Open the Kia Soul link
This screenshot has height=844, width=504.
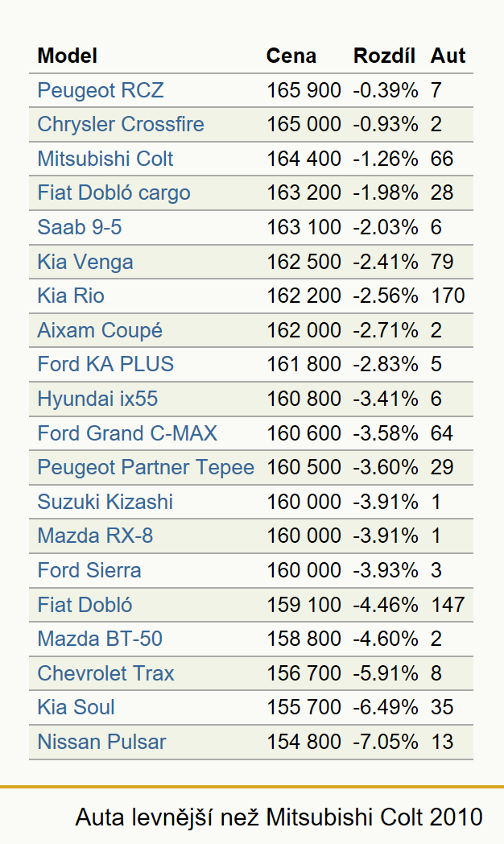pyautogui.click(x=76, y=707)
